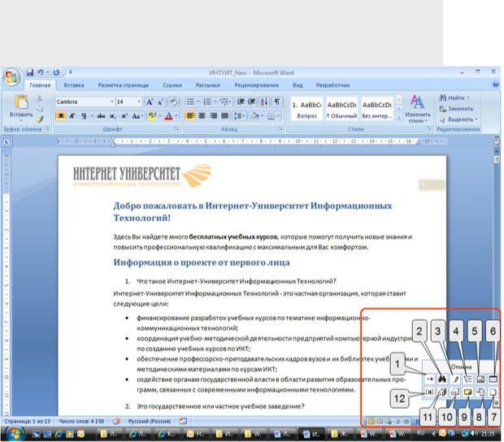This screenshot has width=504, height=442.
Task: Browse by Section in the popup
Action: (x=480, y=392)
